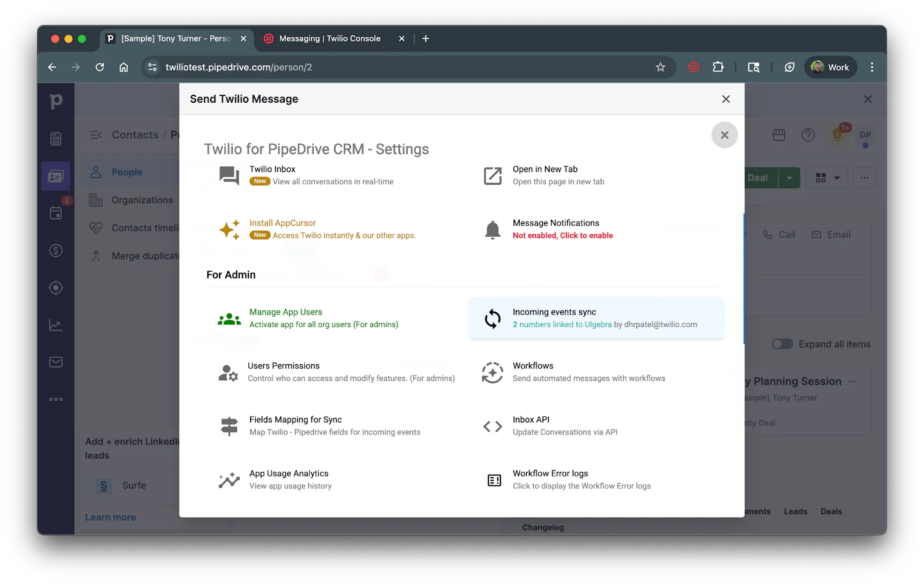Enable Message Notifications
Screen dimensions: 924x584
click(x=562, y=235)
